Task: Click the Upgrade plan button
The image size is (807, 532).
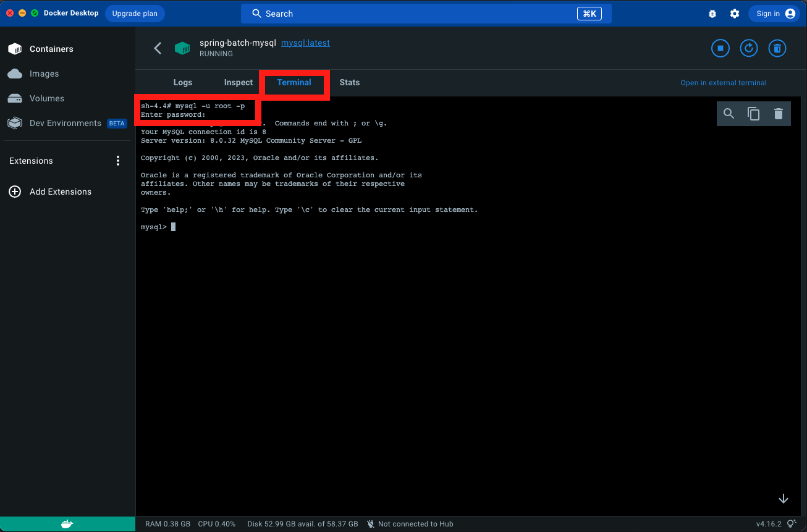Action: pyautogui.click(x=135, y=14)
